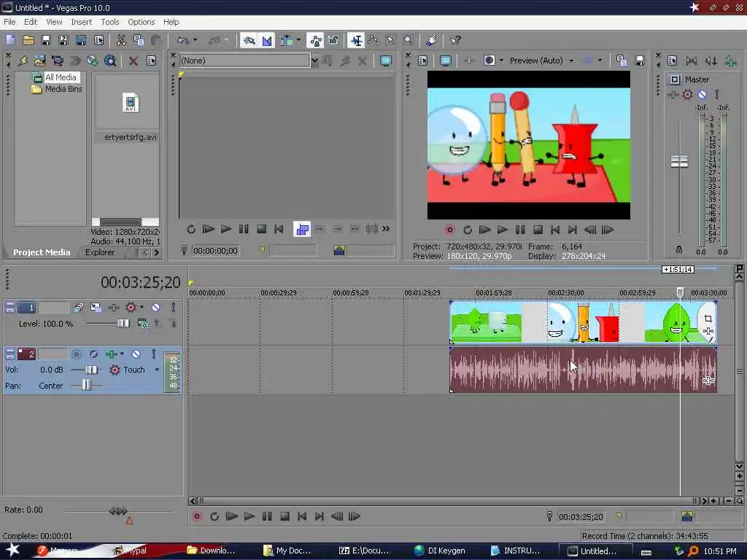
Task: Click the audio track Pan slider
Action: (x=86, y=385)
